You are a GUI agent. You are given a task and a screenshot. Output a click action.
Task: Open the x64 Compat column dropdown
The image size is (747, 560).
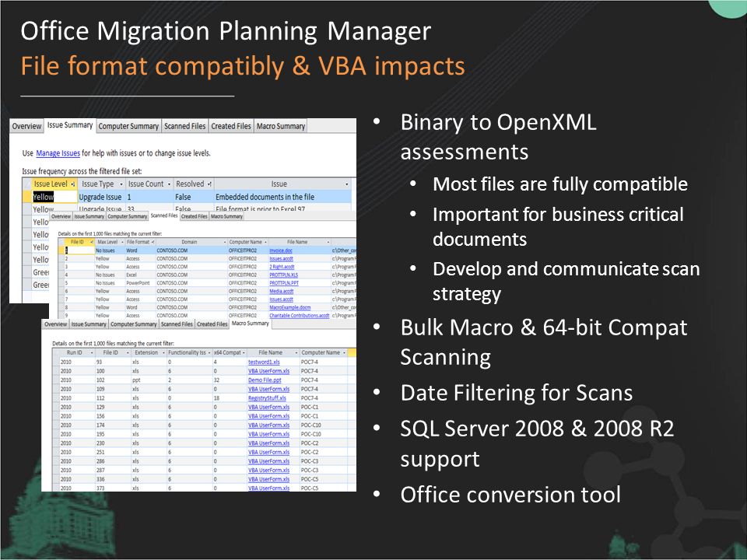point(244,353)
